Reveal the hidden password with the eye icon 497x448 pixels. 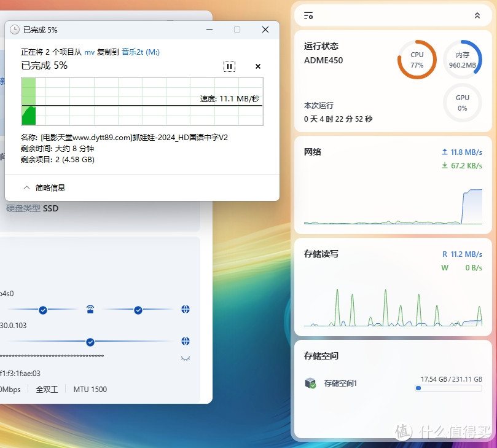[186, 358]
